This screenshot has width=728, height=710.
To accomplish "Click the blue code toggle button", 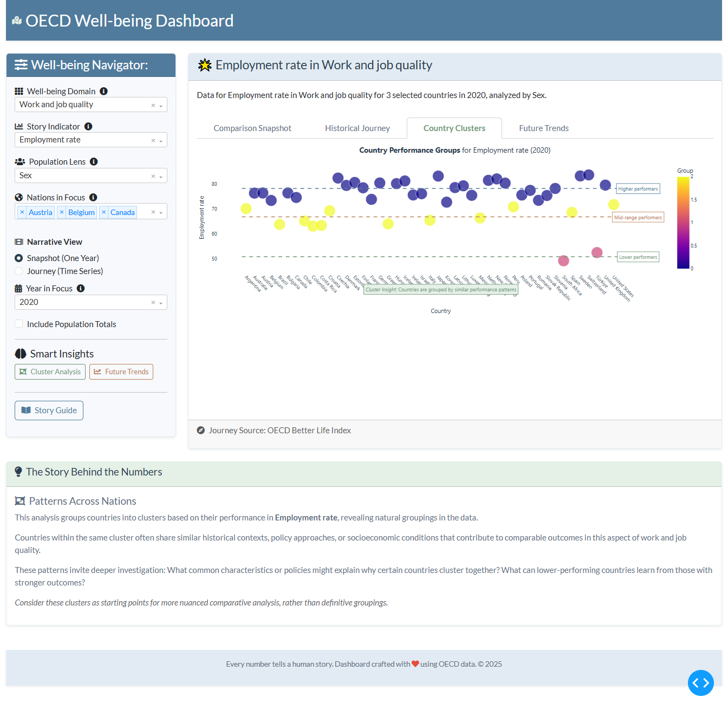I will pyautogui.click(x=701, y=683).
